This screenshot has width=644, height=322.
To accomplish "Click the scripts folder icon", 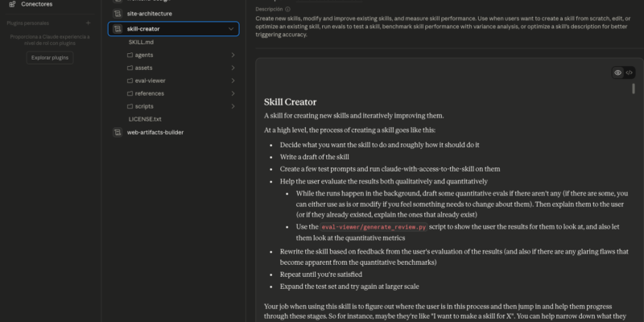I will pyautogui.click(x=130, y=106).
